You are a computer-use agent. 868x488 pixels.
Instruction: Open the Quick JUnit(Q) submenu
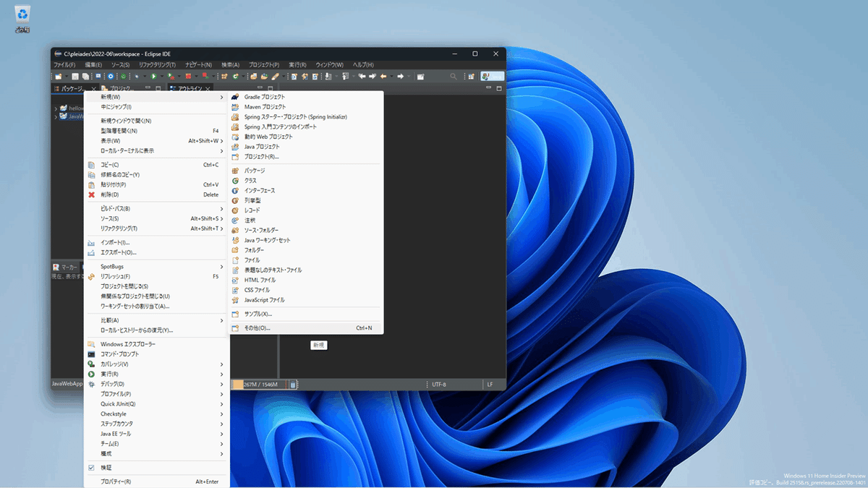pos(156,404)
